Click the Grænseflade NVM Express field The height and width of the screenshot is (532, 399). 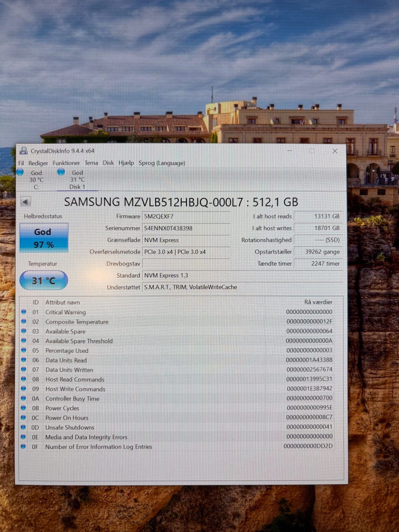pyautogui.click(x=186, y=240)
